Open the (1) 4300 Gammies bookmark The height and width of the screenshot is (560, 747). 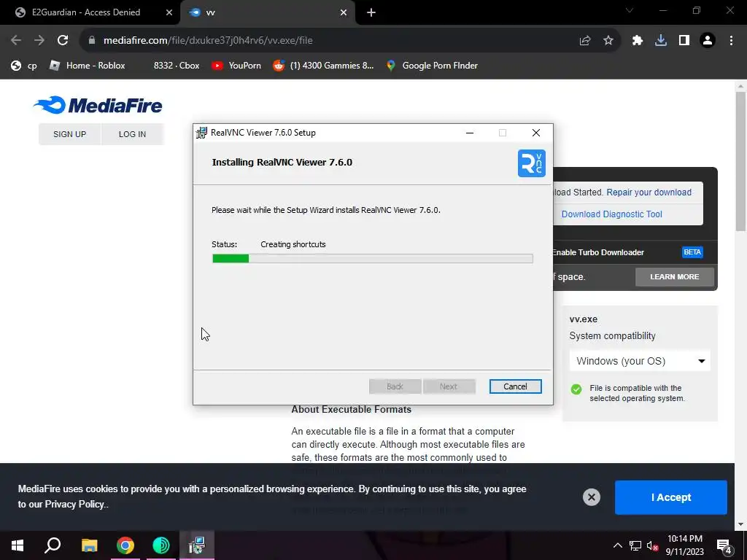click(x=323, y=66)
